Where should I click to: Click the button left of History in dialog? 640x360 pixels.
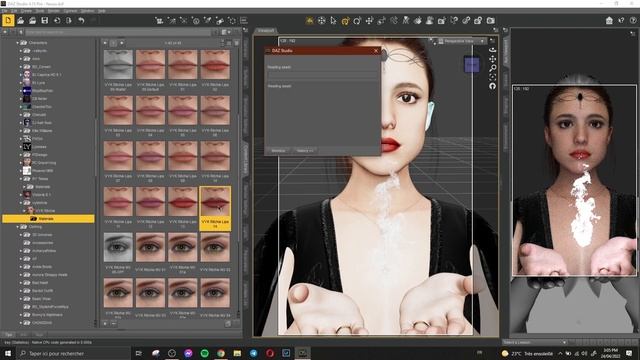point(278,151)
